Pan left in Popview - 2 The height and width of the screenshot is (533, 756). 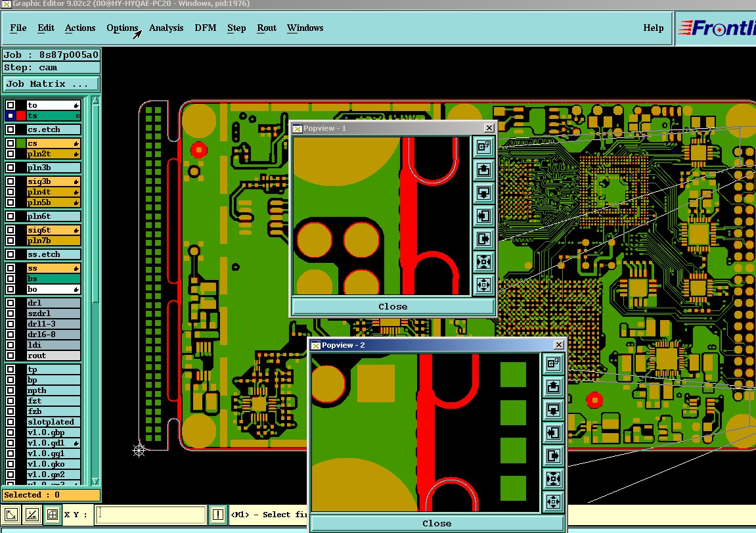pos(553,432)
